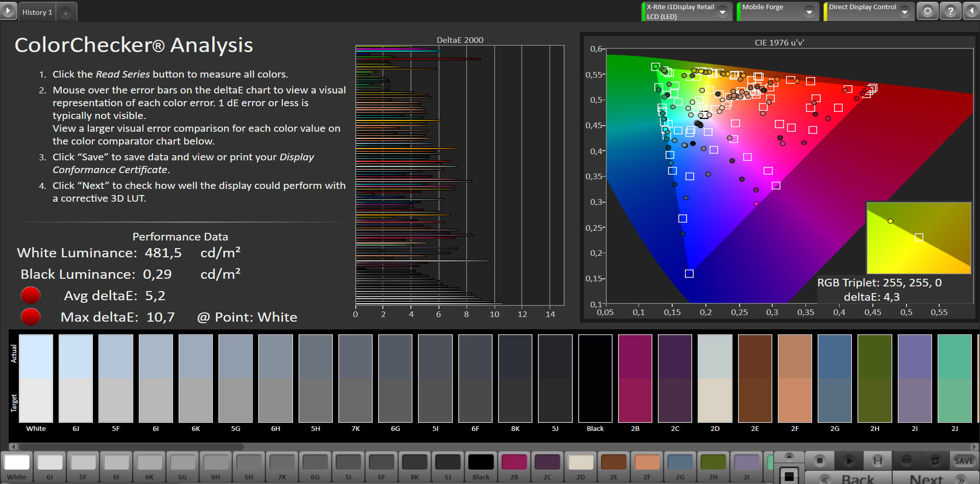Expand the pattern preview panel upward
The image size is (980, 484).
(789, 456)
